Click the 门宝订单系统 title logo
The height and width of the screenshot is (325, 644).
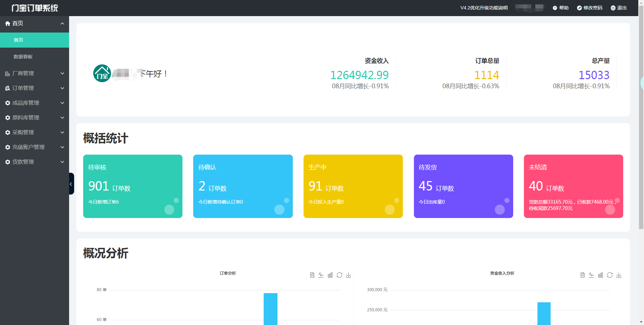click(35, 8)
